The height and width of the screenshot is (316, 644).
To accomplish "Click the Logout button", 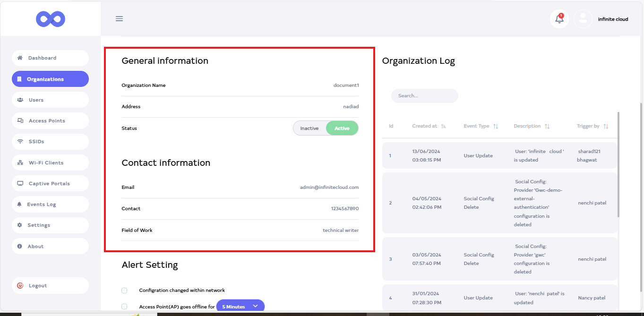I will pos(50,286).
